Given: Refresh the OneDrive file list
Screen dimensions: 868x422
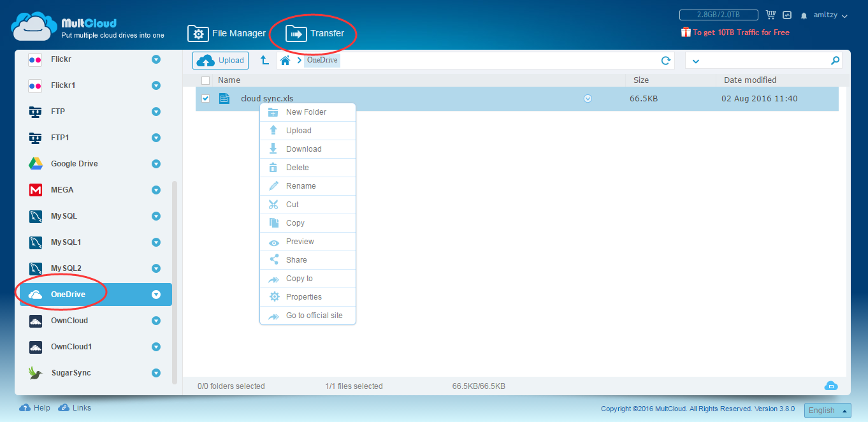Looking at the screenshot, I should (666, 61).
